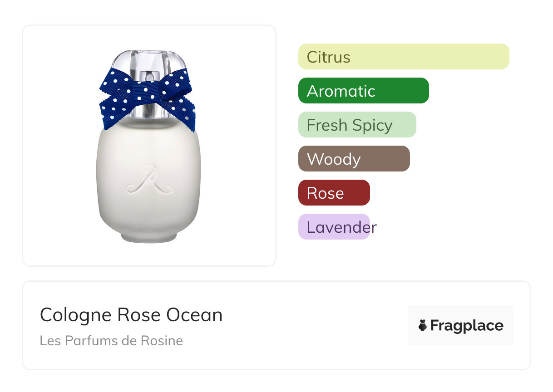Open the Les Parfums de Rosine brand link
The image size is (553, 392).
[x=111, y=341]
